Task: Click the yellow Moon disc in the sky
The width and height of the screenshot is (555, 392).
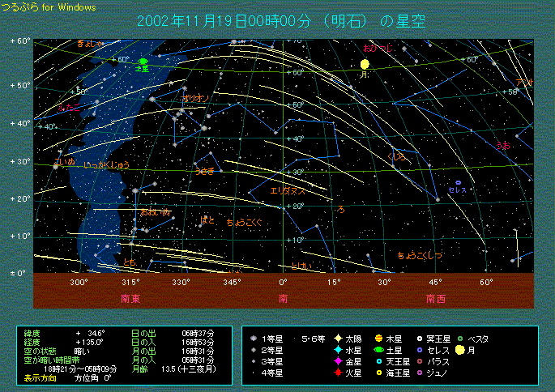Action: [365, 63]
